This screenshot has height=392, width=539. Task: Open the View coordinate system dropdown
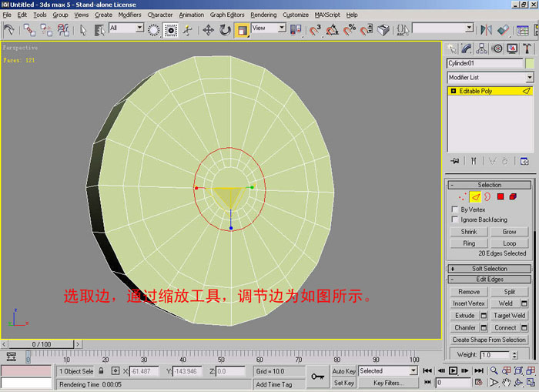[x=269, y=28]
